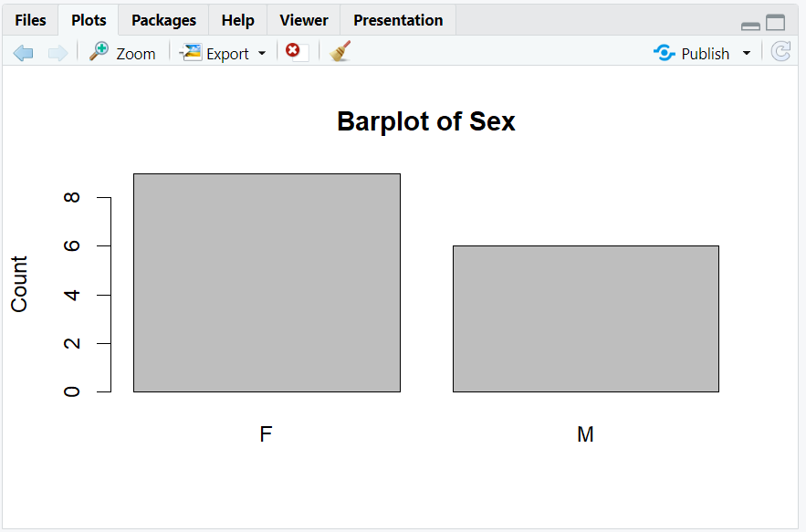Remove the current plot with the red X
Viewport: 806px width, 532px height.
click(x=291, y=52)
